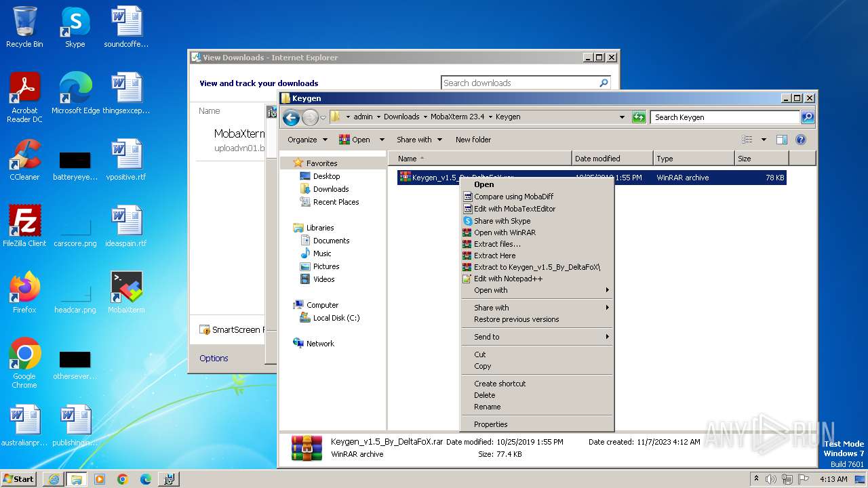The image size is (868, 488).
Task: Toggle the preview pane icon
Action: coord(781,140)
